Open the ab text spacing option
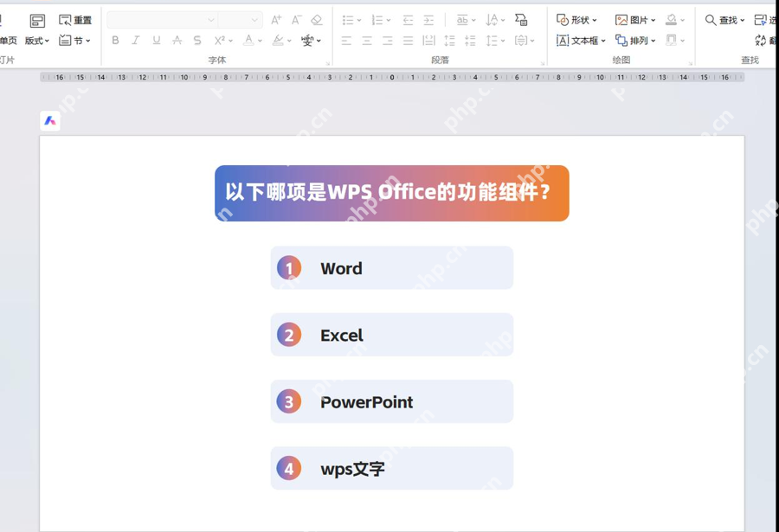This screenshot has width=779, height=532. [x=466, y=20]
